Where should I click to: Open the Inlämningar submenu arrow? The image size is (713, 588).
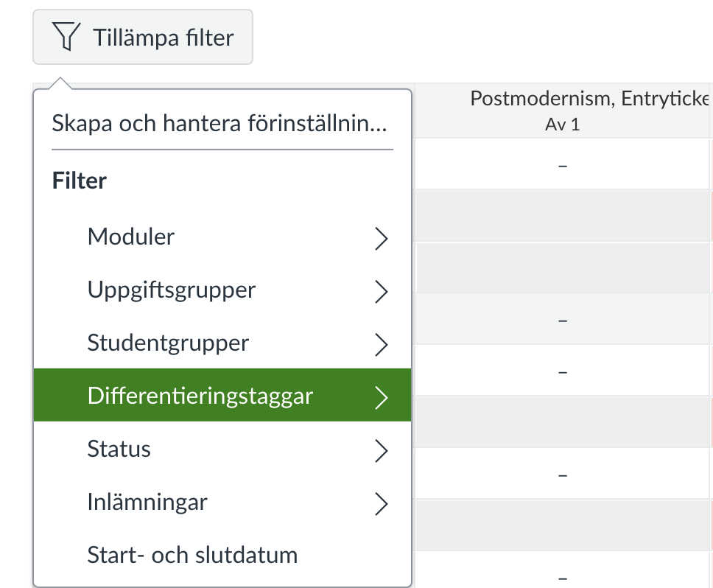[381, 503]
